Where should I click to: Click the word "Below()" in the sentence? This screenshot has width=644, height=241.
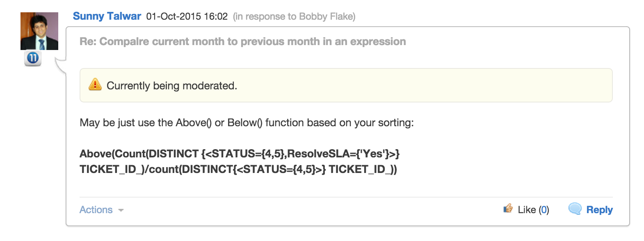pyautogui.click(x=245, y=123)
